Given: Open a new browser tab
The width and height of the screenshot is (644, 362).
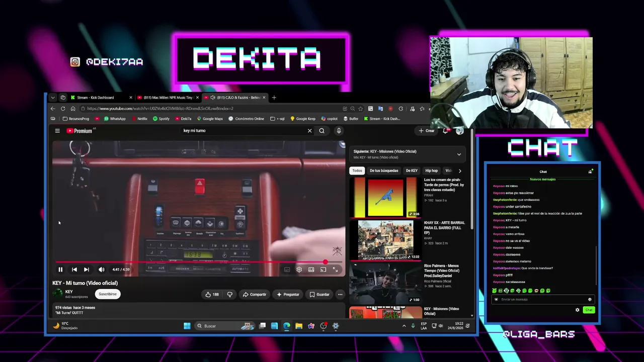Looking at the screenshot, I should (x=274, y=98).
